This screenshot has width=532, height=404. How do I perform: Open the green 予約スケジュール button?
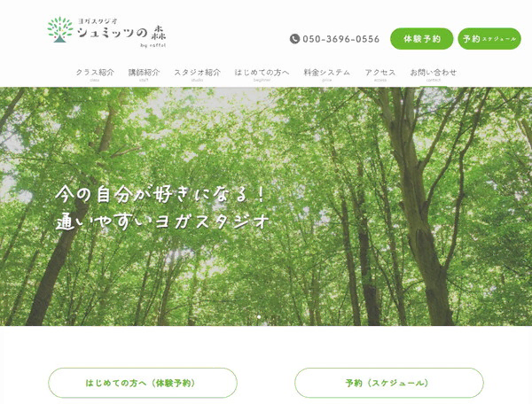(489, 39)
